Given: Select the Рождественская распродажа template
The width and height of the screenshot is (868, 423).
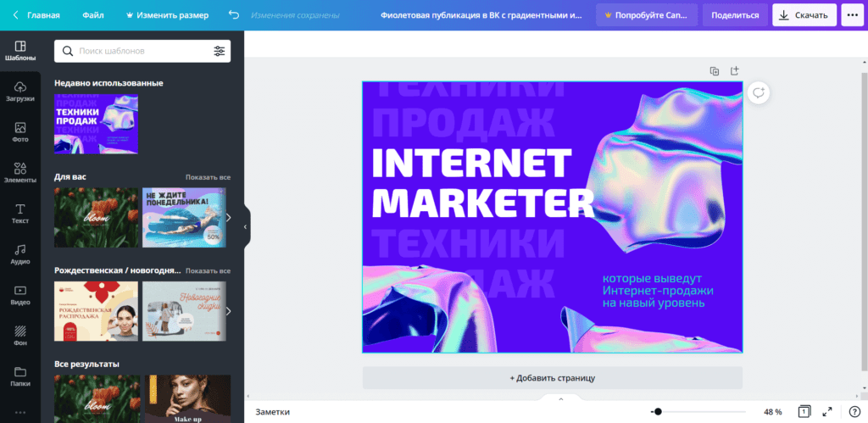Looking at the screenshot, I should coord(97,311).
